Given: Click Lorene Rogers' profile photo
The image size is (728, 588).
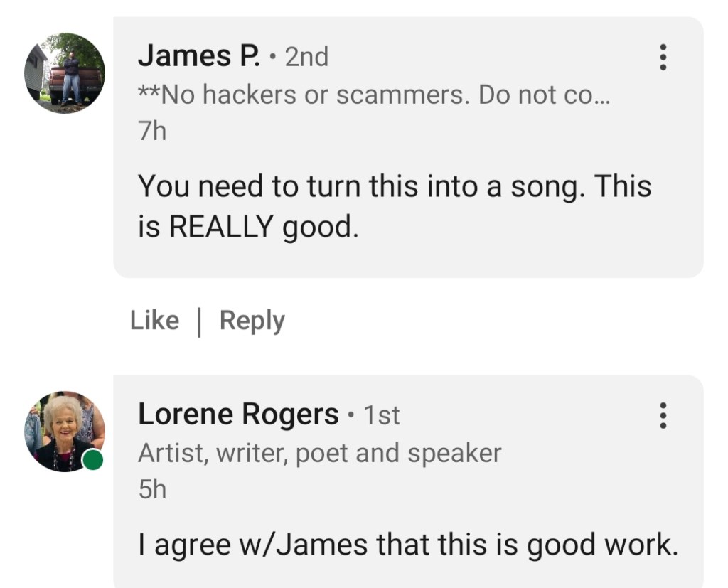Looking at the screenshot, I should pyautogui.click(x=65, y=431).
